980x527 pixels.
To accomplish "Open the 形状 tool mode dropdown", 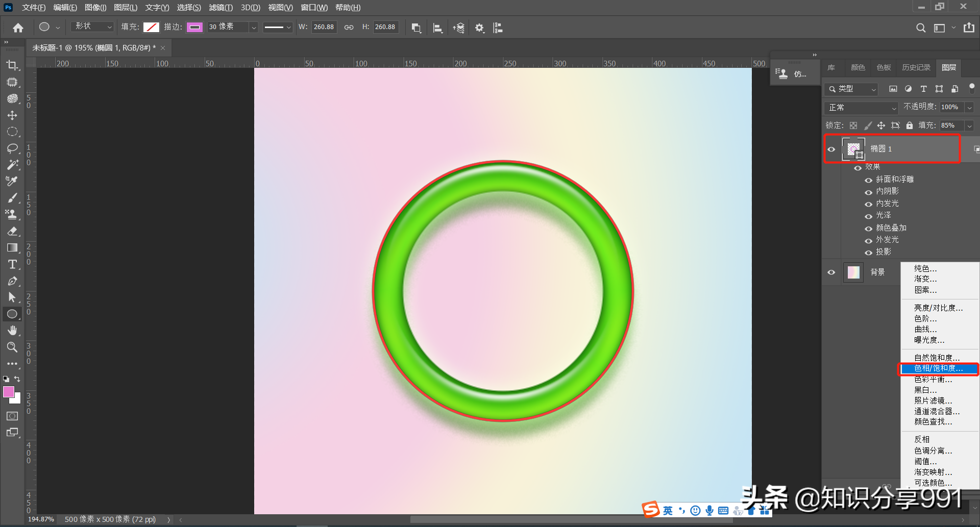I will click(x=93, y=27).
